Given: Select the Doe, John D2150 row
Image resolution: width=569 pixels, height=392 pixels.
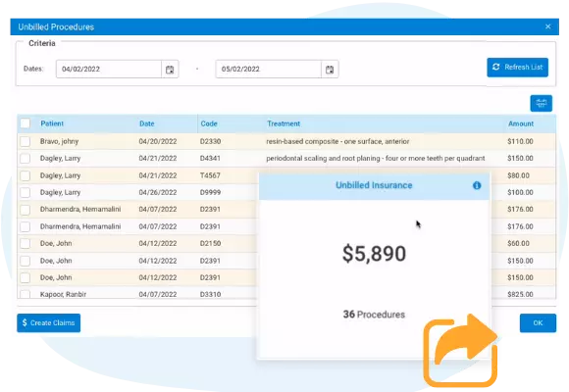Looking at the screenshot, I should 138,243.
